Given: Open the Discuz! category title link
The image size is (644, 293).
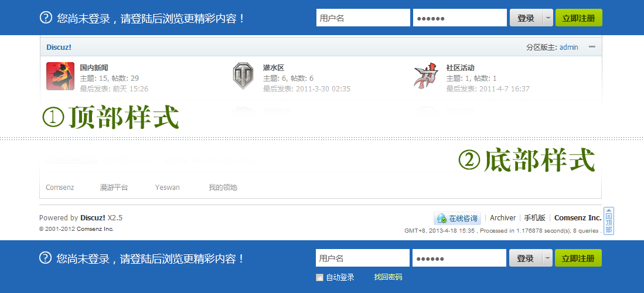Looking at the screenshot, I should coord(59,47).
